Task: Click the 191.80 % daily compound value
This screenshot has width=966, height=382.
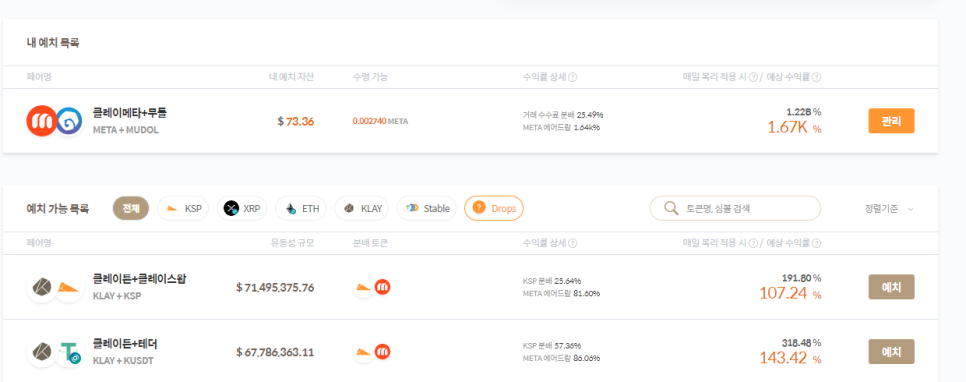Action: (x=802, y=277)
